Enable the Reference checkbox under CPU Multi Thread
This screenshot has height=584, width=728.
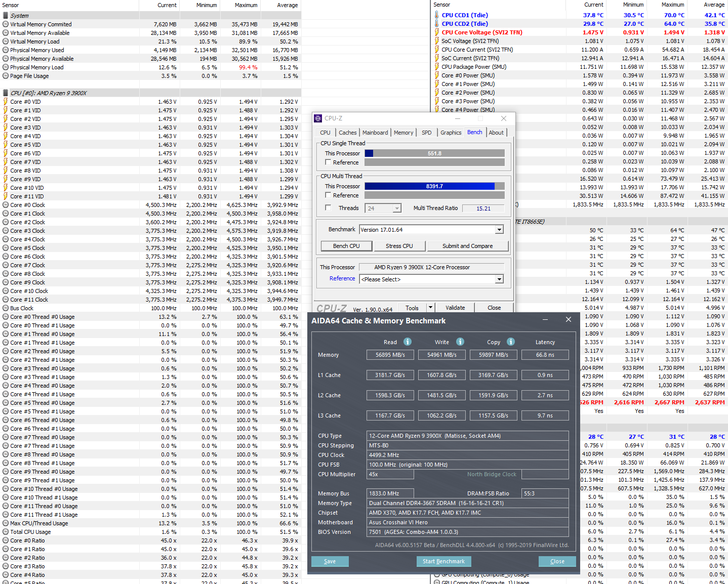click(328, 195)
